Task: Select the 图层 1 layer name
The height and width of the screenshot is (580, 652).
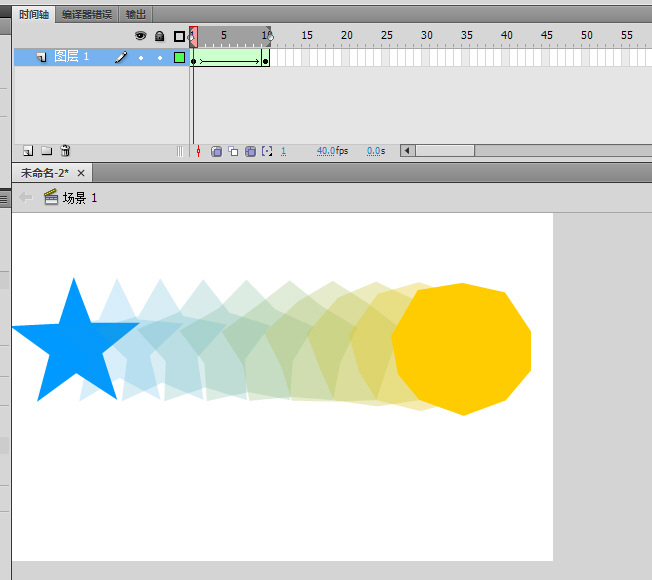Action: point(72,57)
